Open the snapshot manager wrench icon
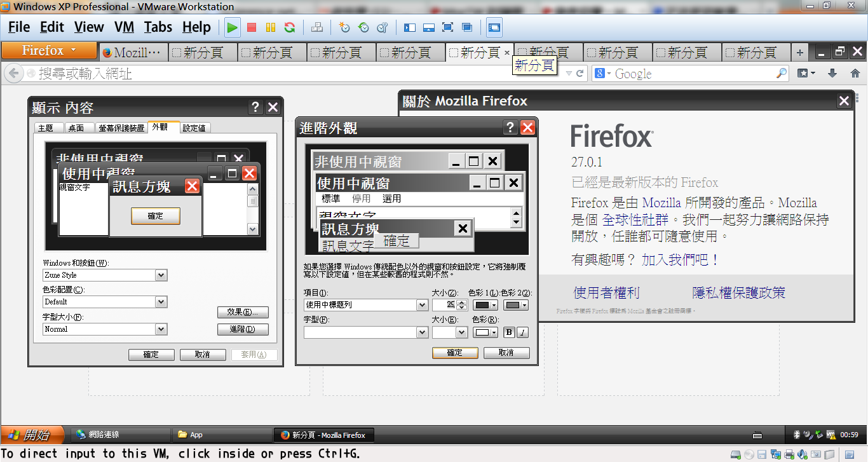Screen dimensions: 868x462 (382, 27)
